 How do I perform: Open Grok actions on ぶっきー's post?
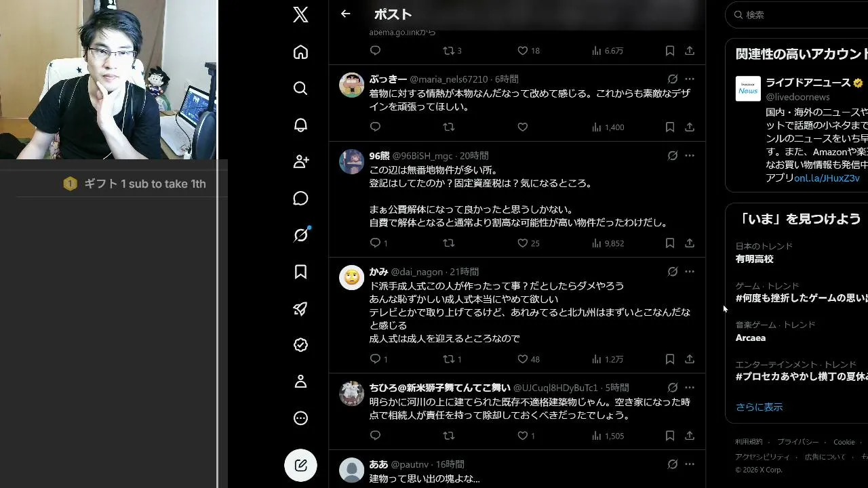pyautogui.click(x=672, y=79)
